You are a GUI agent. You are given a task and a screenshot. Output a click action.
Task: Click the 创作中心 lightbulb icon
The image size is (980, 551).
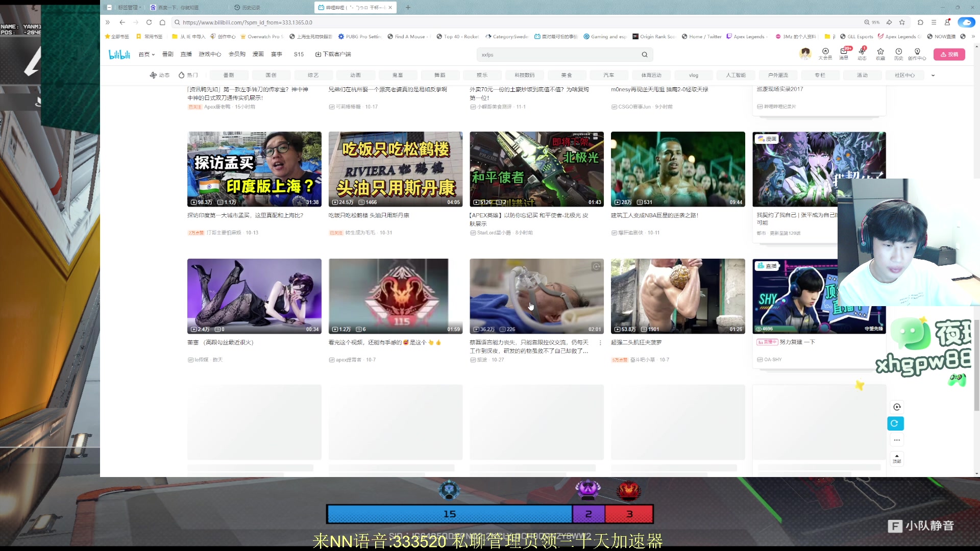pos(917,53)
